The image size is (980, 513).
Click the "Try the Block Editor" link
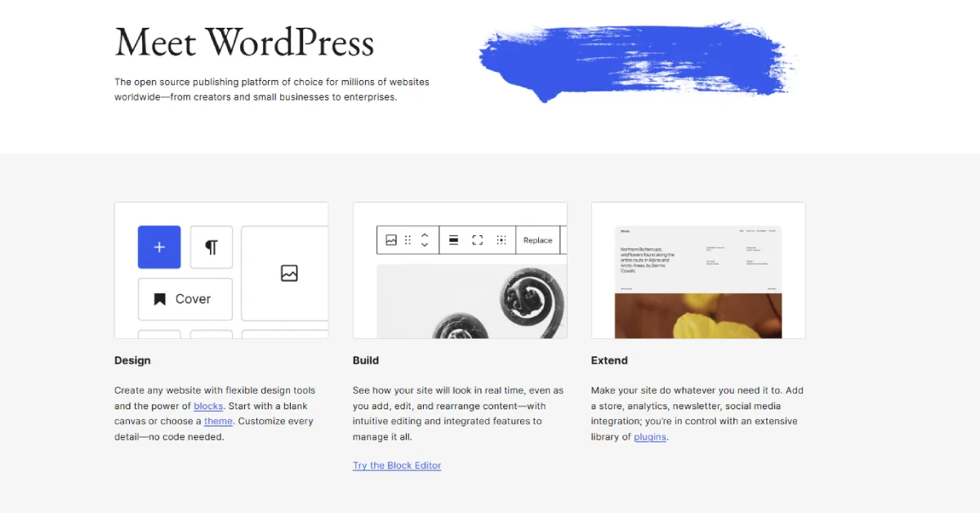click(397, 466)
